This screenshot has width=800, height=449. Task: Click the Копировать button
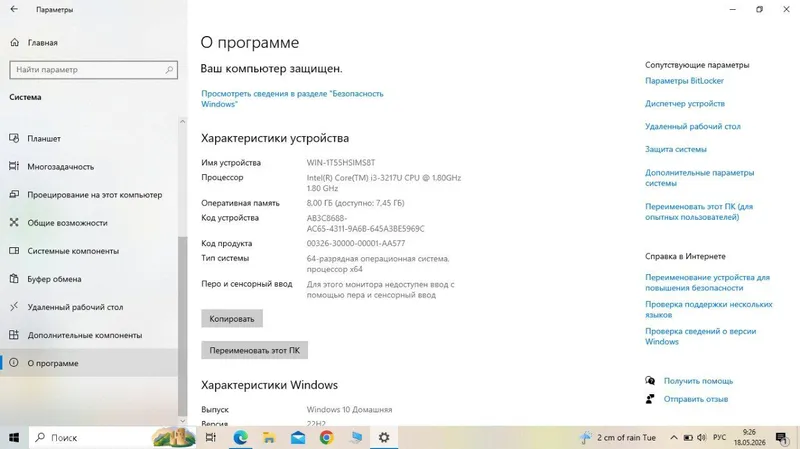pyautogui.click(x=232, y=318)
